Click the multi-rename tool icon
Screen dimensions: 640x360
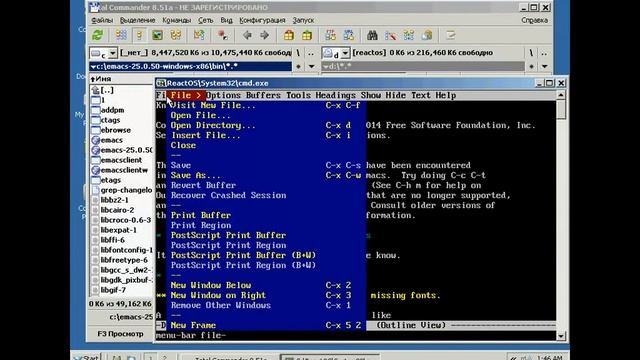[x=390, y=36]
